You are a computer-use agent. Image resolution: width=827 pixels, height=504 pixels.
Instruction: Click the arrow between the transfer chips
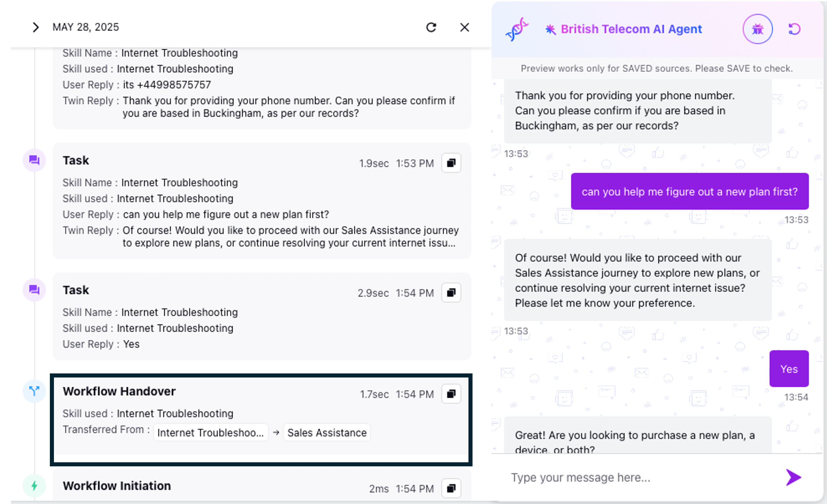[x=276, y=432]
